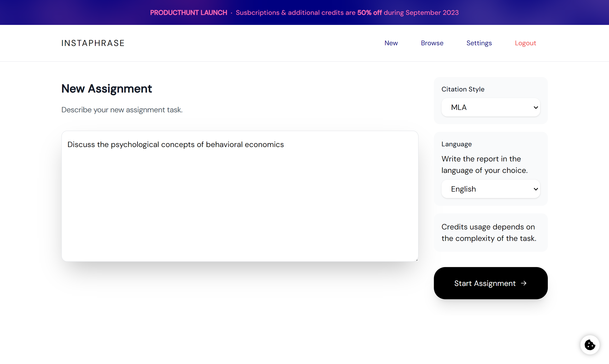Click the arrow icon on Start Assignment

(x=524, y=283)
